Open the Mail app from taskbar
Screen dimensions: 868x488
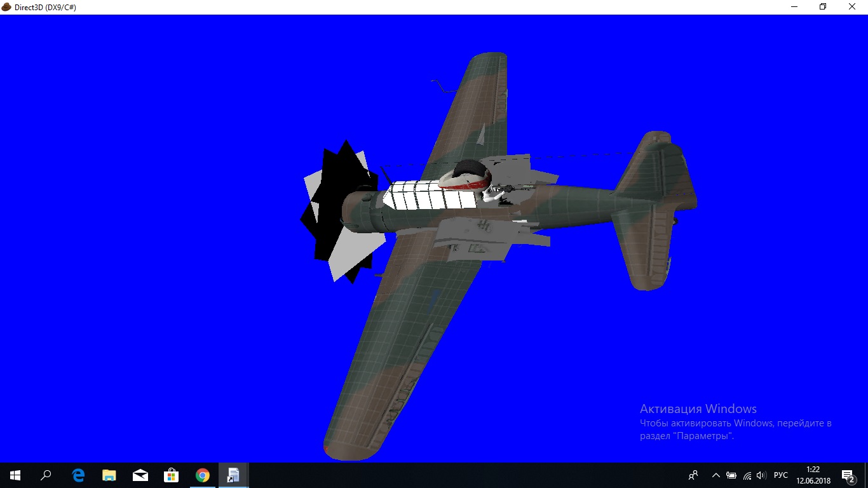coord(140,475)
